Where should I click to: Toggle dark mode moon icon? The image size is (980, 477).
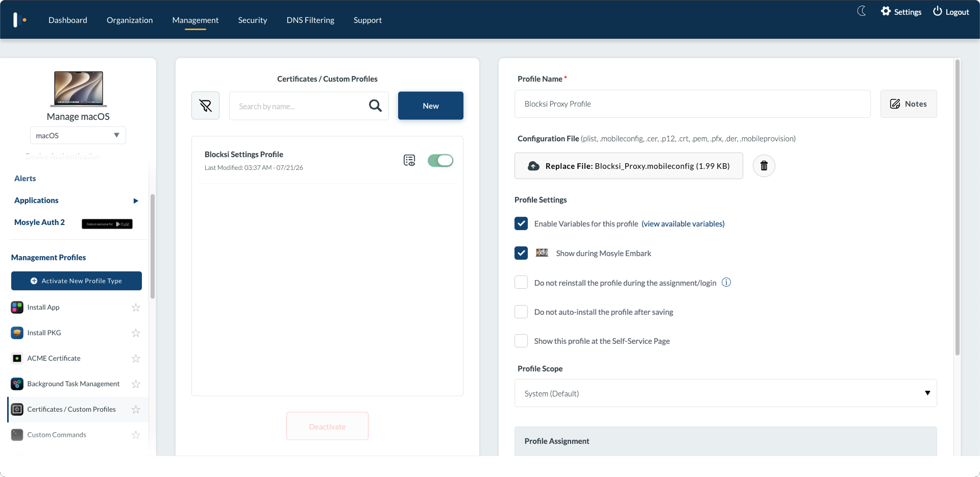pos(862,11)
